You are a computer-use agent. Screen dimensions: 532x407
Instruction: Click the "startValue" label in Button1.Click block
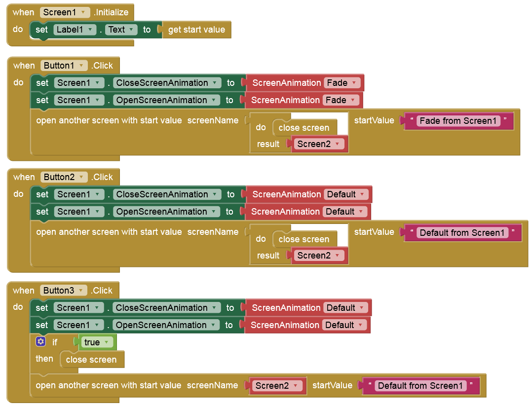[374, 120]
